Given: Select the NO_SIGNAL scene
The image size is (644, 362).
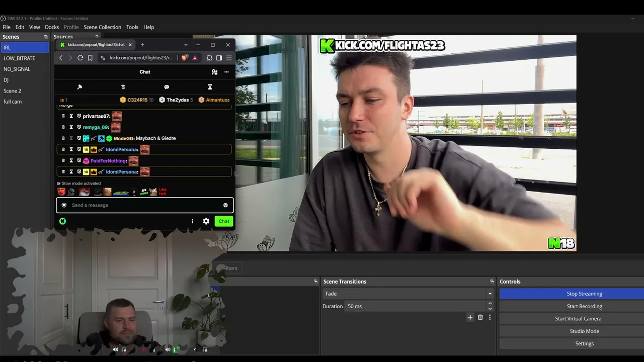Looking at the screenshot, I should click(x=25, y=69).
